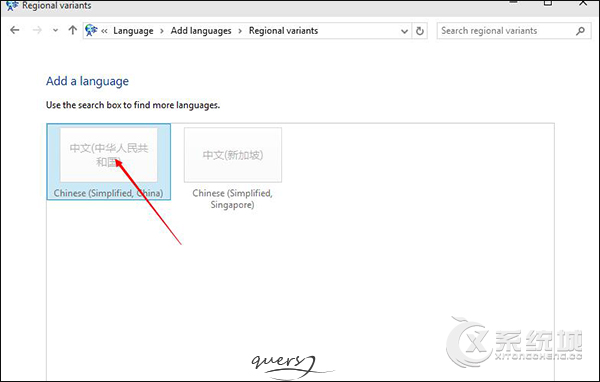Go back with the Back arrow
600x382 pixels.
pos(15,30)
